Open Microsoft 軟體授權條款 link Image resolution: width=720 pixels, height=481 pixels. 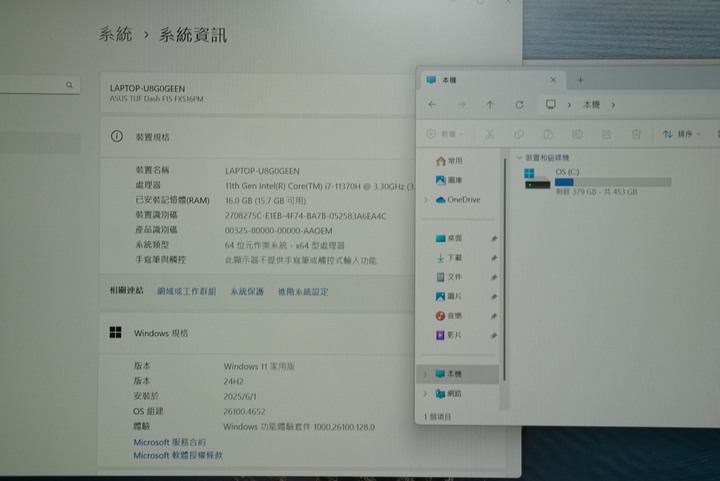tap(178, 455)
